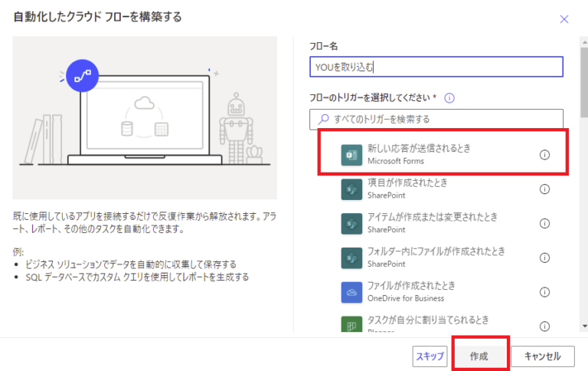Choose the タスクが自分に割り当てられるとき trigger
588x371 pixels.
click(429, 320)
